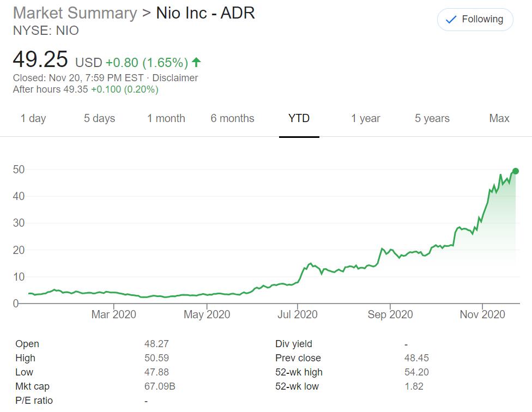Click the latest price point dot on chart
This screenshot has width=532, height=412.
point(515,170)
